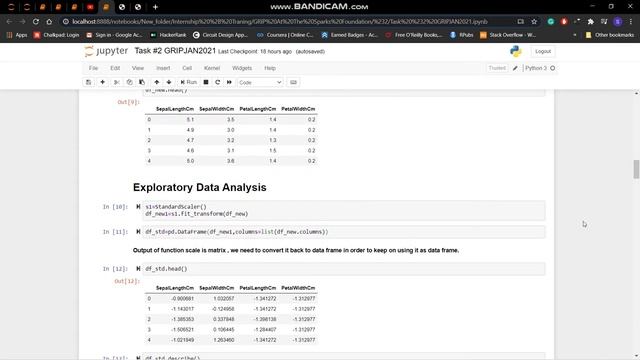Viewport: 640px width, 360px height.
Task: Cut the selected cells
Action: tap(117, 82)
